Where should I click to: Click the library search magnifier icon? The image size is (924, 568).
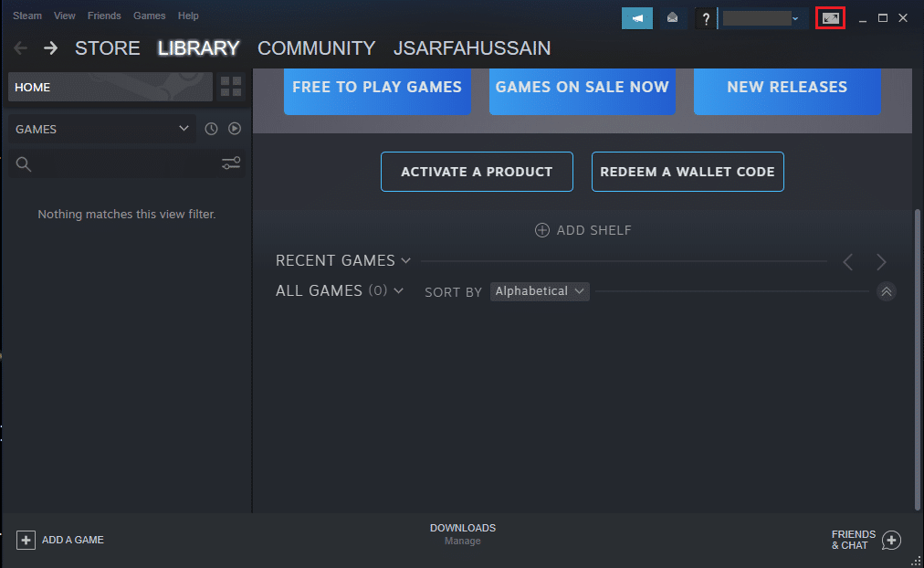point(24,163)
